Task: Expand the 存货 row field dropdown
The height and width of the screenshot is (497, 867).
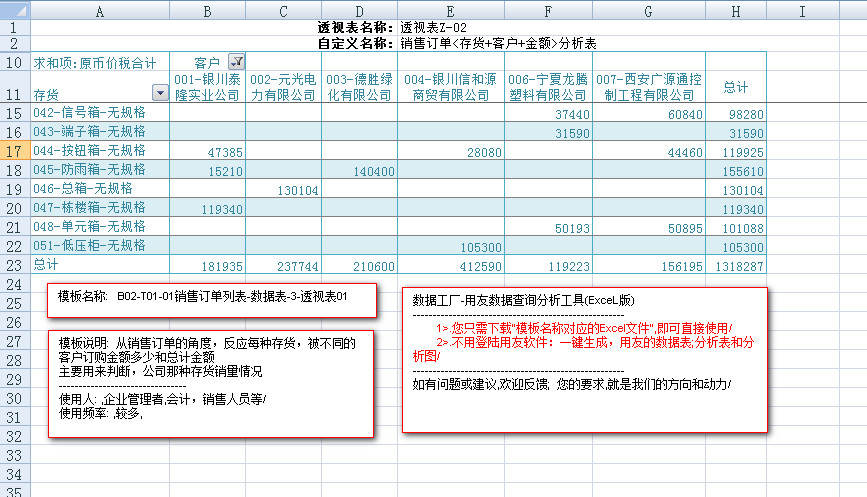Action: [160, 93]
